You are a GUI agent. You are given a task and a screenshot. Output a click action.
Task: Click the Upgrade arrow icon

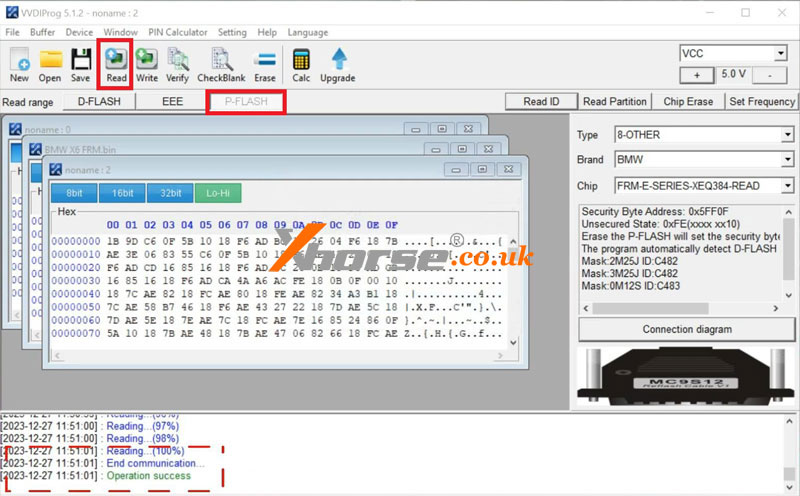tap(338, 62)
